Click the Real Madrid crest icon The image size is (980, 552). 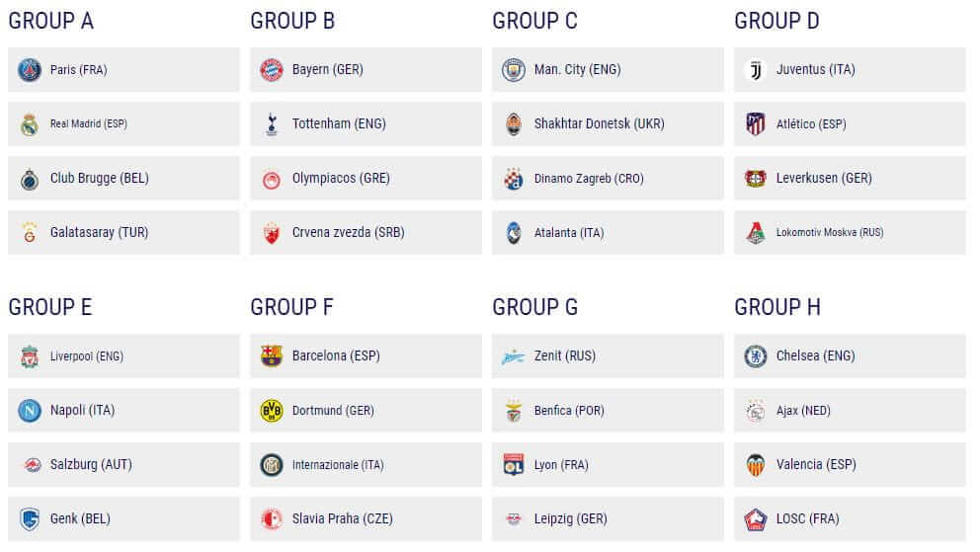[30, 124]
